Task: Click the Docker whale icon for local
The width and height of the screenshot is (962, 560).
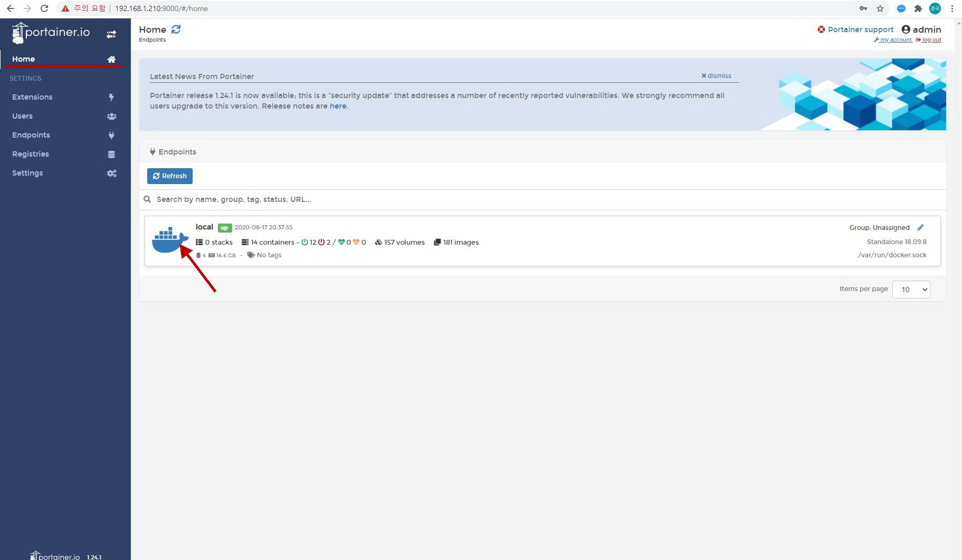Action: pos(170,240)
